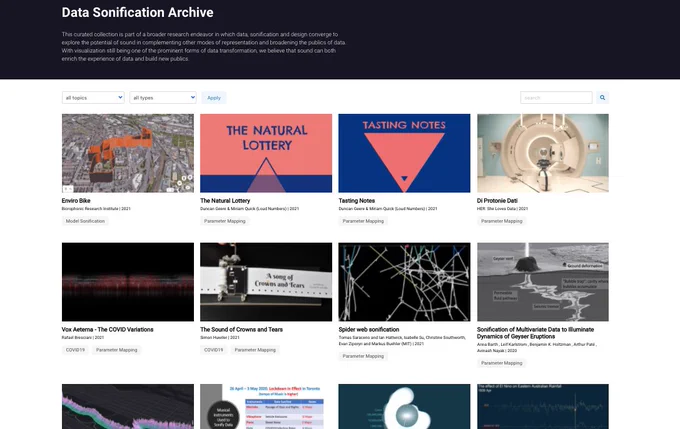This screenshot has height=429, width=680.
Task: Focus the search input field
Action: click(556, 98)
